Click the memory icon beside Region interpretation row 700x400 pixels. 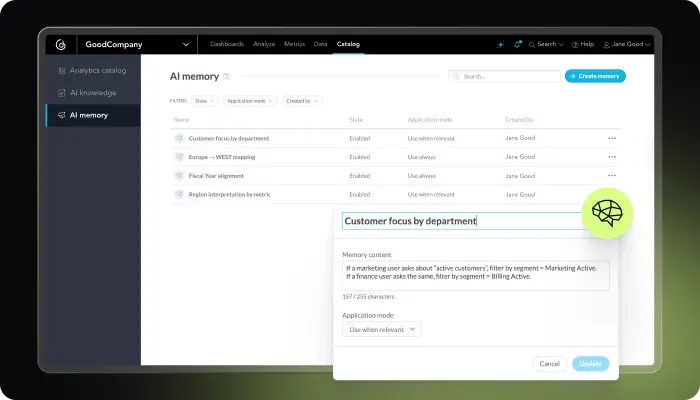click(179, 194)
